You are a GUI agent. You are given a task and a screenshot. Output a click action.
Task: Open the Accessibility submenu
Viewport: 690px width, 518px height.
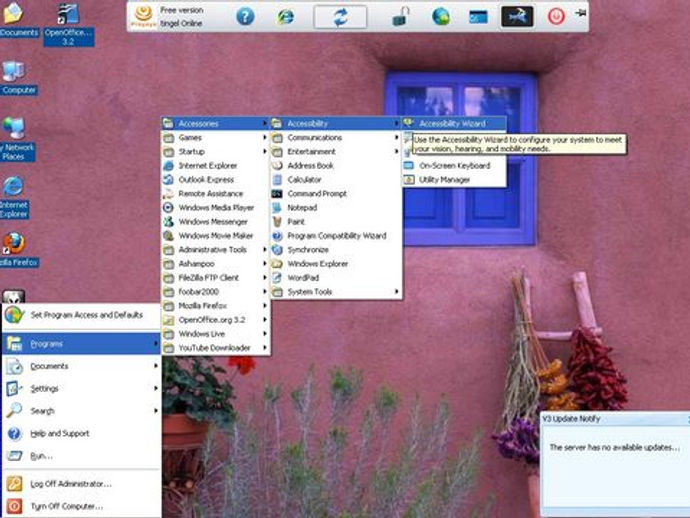click(336, 124)
